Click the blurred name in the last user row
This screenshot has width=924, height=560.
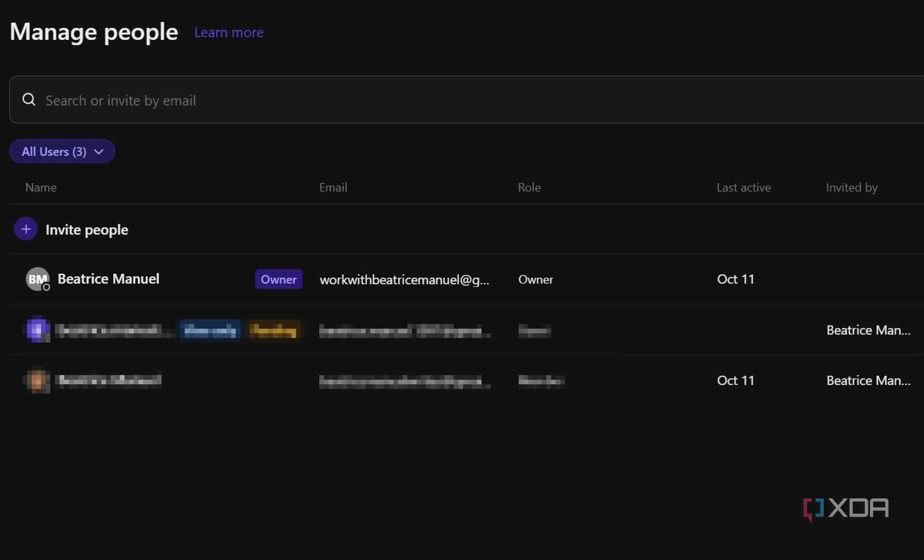[x=109, y=380]
